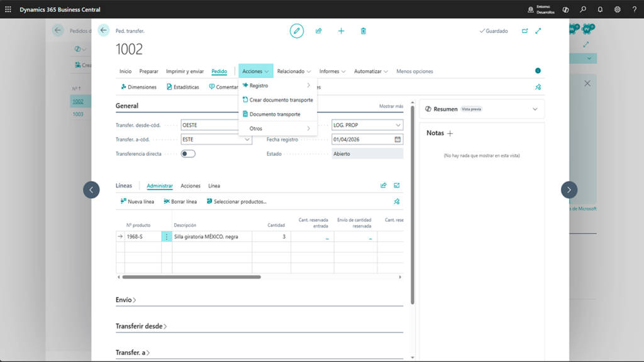Open Dimensiones action
The image size is (644, 362).
[x=138, y=87]
